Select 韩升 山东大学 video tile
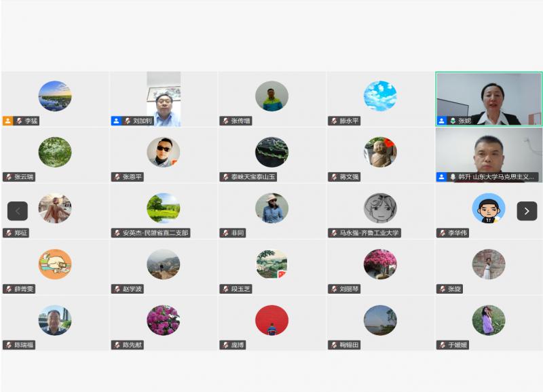This screenshot has width=543, height=392. tap(489, 155)
